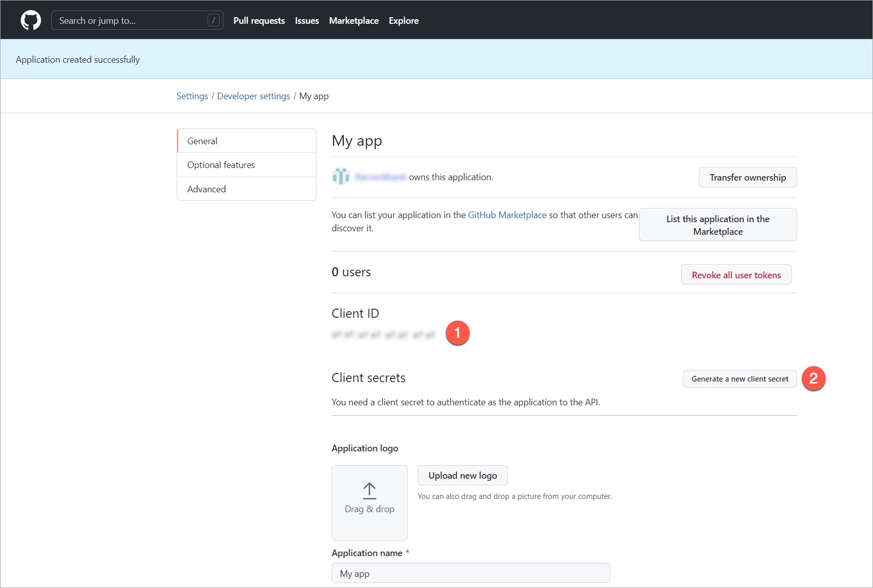This screenshot has width=873, height=588.
Task: Open Developer settings breadcrumb link
Action: coord(253,96)
